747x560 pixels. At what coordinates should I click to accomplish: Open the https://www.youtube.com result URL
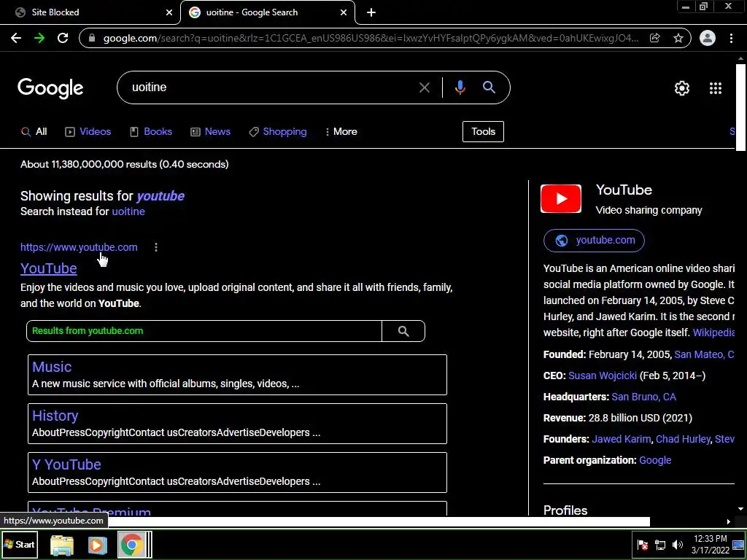[79, 247]
